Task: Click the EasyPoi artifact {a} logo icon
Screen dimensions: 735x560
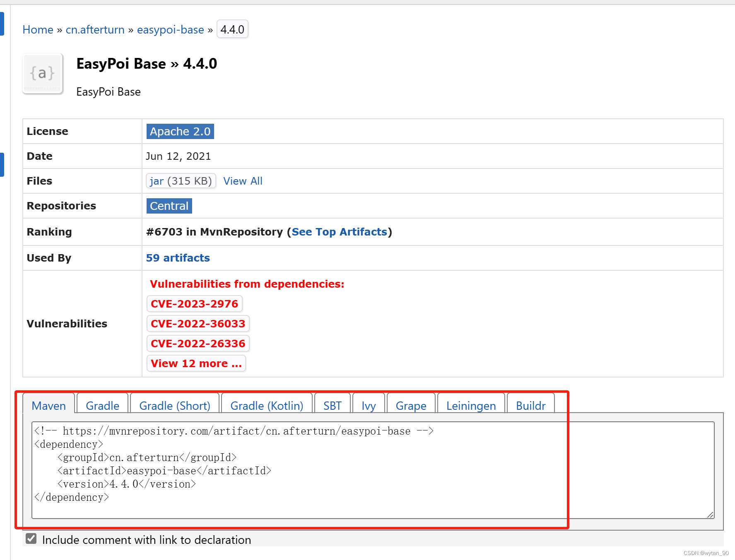Action: 43,74
